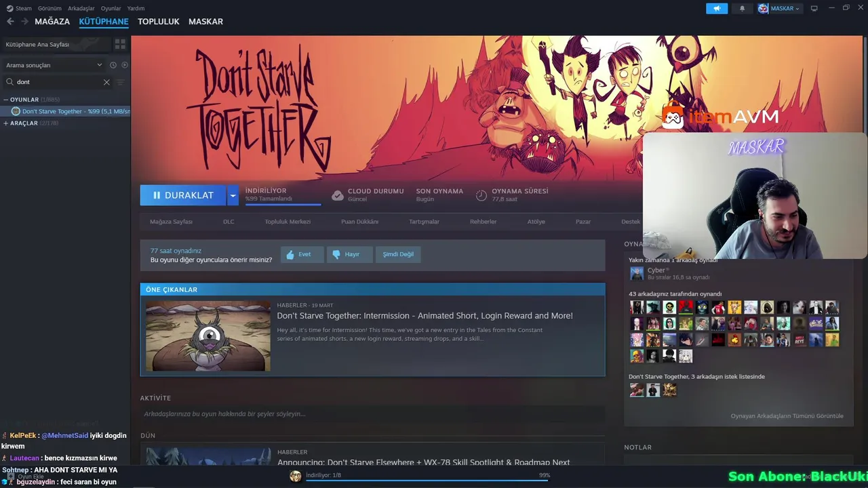
Task: Open the Intermission news thumbnail
Action: [x=208, y=336]
